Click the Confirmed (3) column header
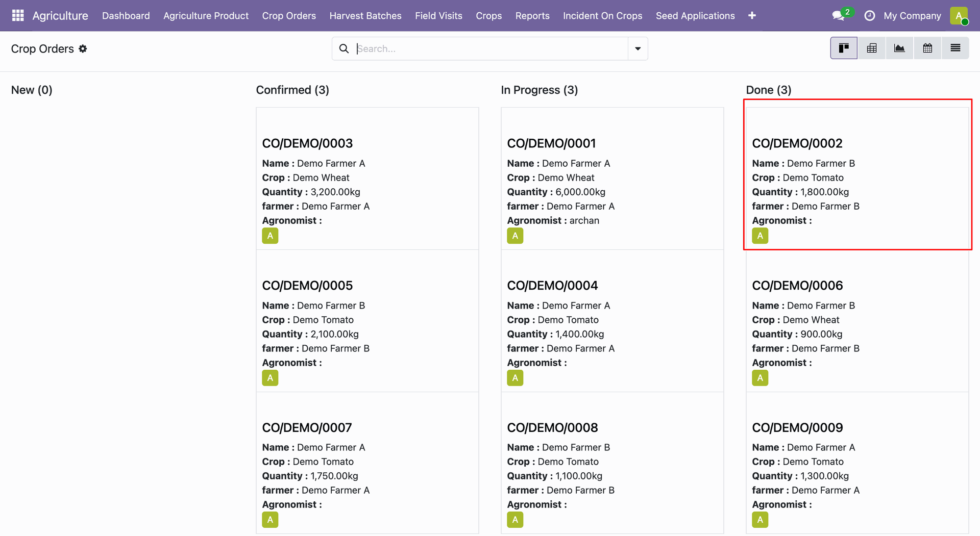 click(x=292, y=90)
